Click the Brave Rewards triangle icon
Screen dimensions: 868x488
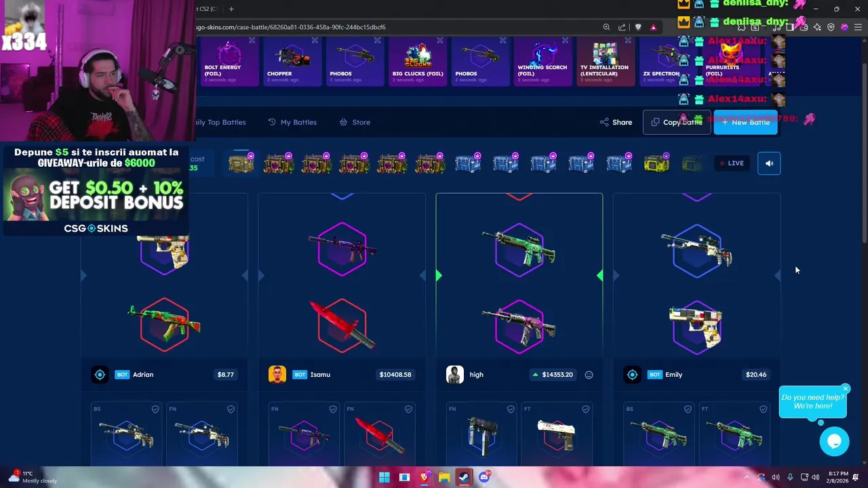653,27
